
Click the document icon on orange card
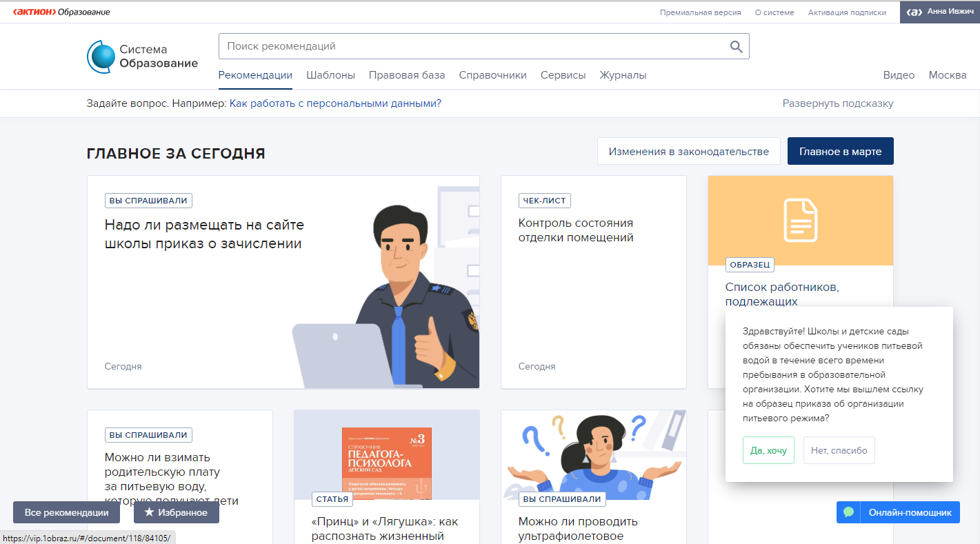[800, 221]
